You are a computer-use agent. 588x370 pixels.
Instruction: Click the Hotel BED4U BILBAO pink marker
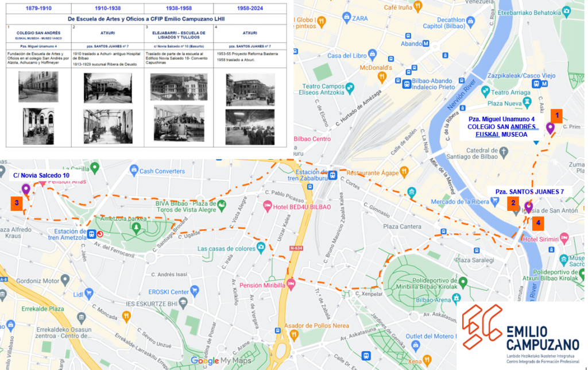pyautogui.click(x=268, y=206)
